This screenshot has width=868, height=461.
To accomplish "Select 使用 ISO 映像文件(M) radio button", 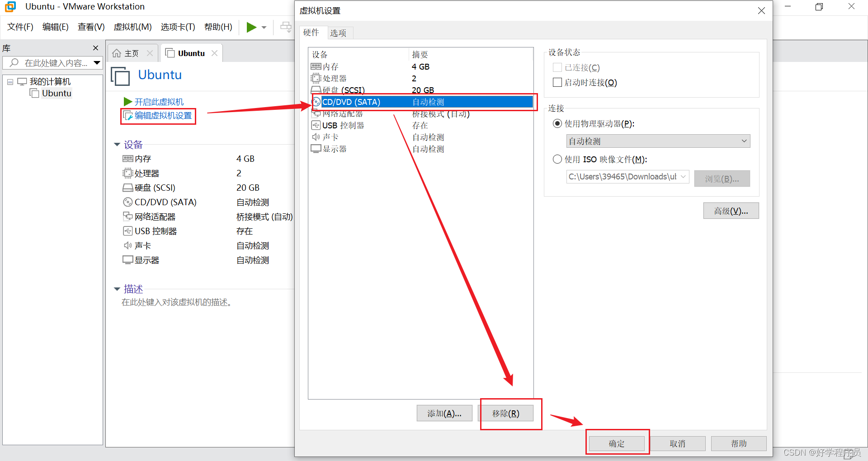I will (x=557, y=159).
